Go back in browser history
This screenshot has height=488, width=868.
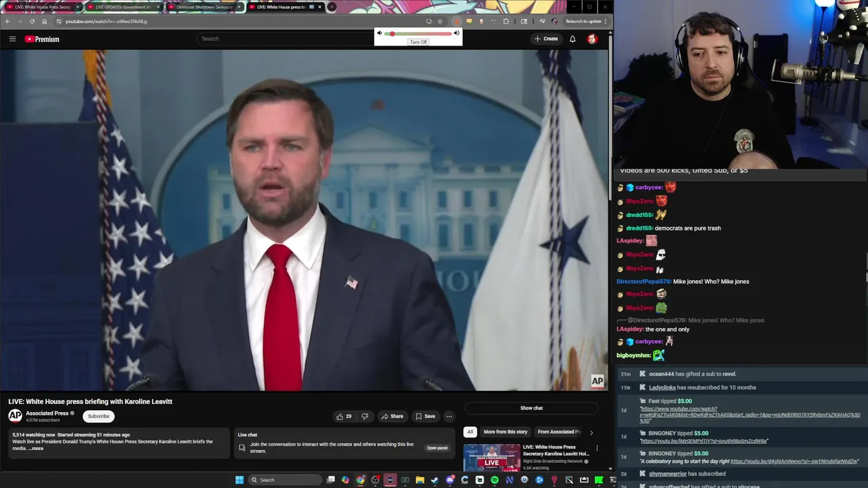7,21
